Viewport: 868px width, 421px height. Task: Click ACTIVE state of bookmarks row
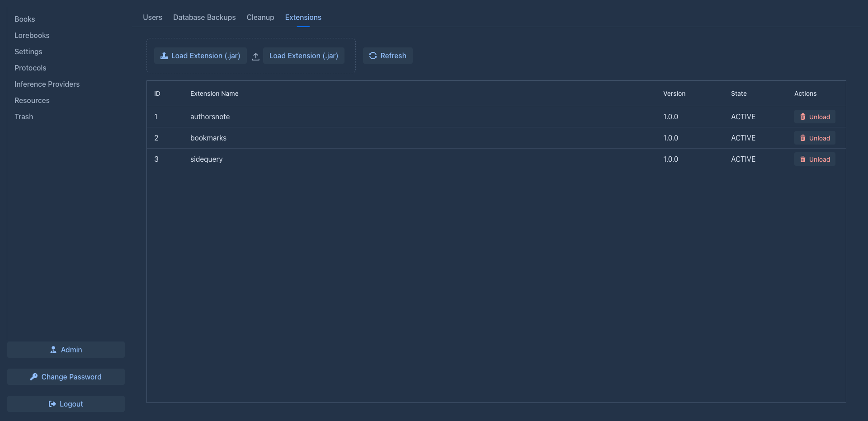point(743,138)
